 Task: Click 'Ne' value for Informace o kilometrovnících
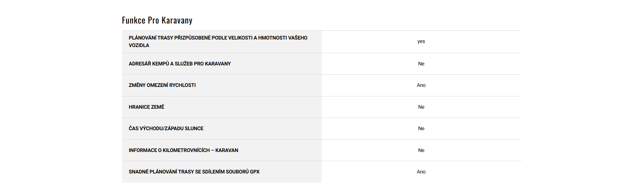coord(421,150)
